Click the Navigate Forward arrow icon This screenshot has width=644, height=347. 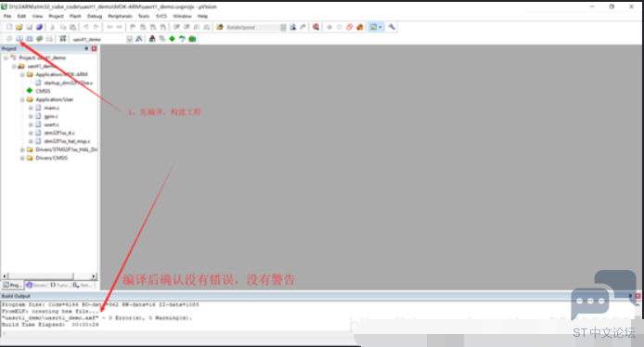[120, 27]
